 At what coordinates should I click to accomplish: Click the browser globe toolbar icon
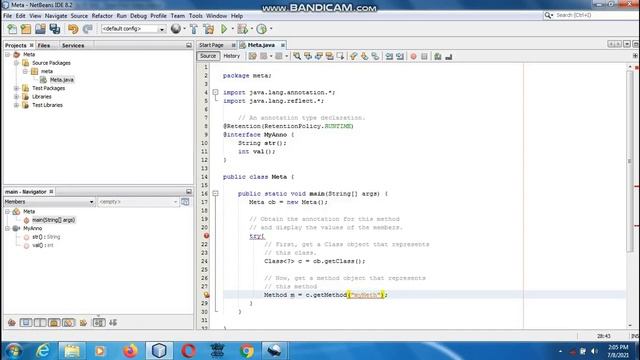point(176,29)
